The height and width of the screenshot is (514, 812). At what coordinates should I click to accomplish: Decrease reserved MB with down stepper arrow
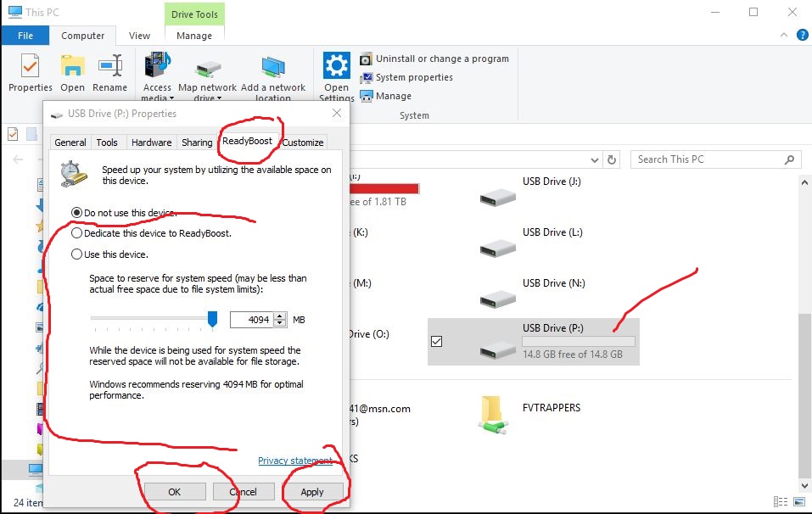280,323
